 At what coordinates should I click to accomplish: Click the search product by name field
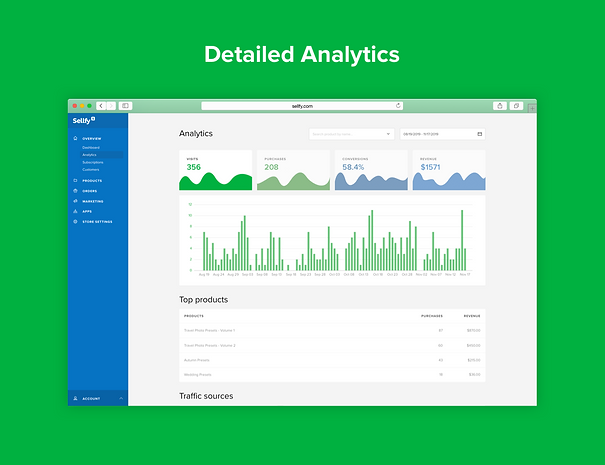[x=352, y=134]
